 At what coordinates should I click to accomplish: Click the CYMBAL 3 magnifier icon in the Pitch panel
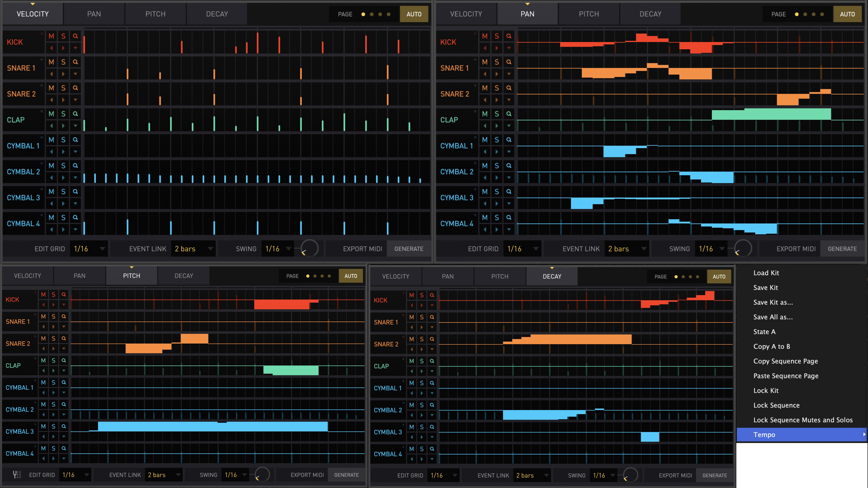[x=63, y=426]
